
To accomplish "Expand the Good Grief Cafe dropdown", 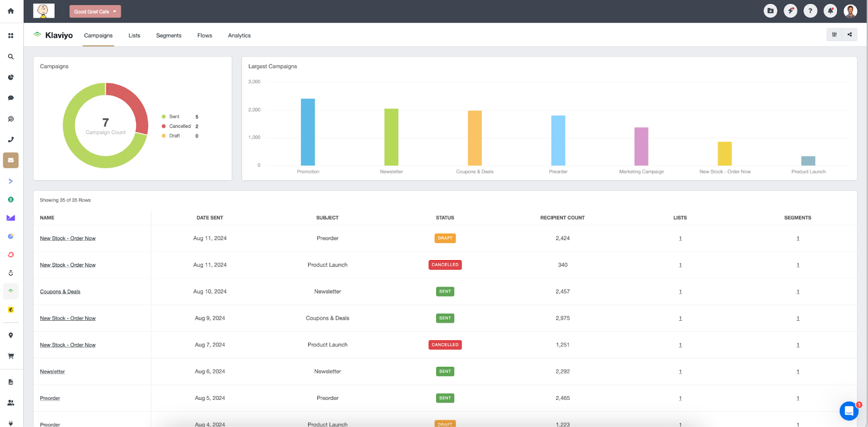I will click(x=95, y=11).
